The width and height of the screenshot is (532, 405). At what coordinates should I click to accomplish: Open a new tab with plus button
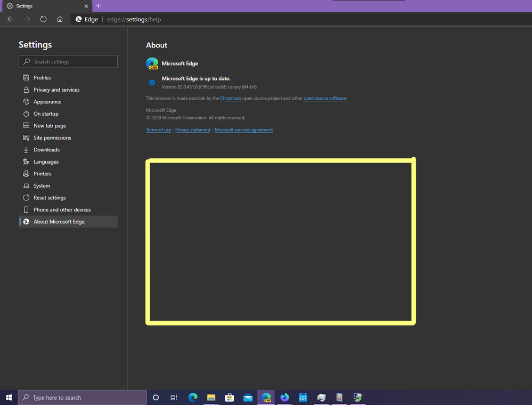(x=99, y=6)
